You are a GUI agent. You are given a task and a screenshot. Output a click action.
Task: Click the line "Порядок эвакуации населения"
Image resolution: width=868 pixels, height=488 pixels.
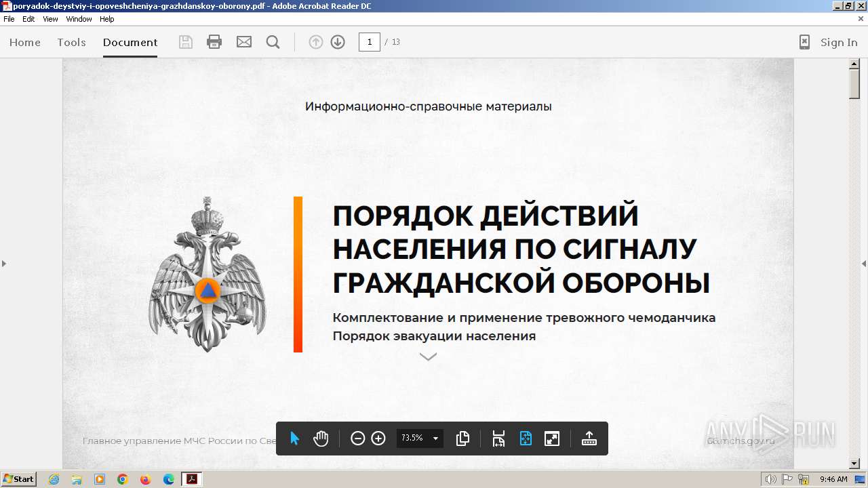[434, 336]
